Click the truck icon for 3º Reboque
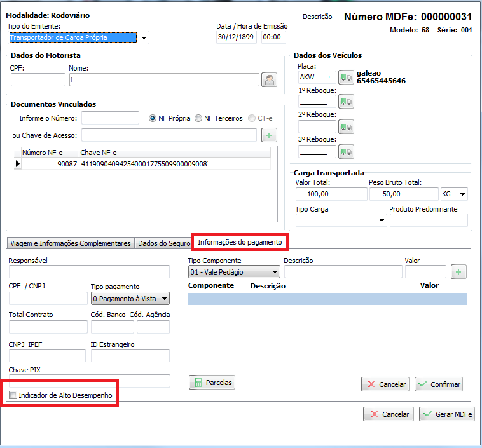 [346, 151]
